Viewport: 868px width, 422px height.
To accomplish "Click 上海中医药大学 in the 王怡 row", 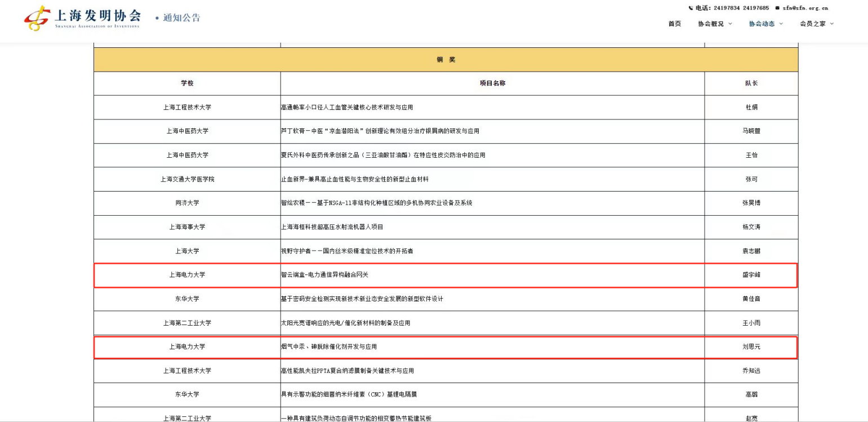I will [188, 155].
